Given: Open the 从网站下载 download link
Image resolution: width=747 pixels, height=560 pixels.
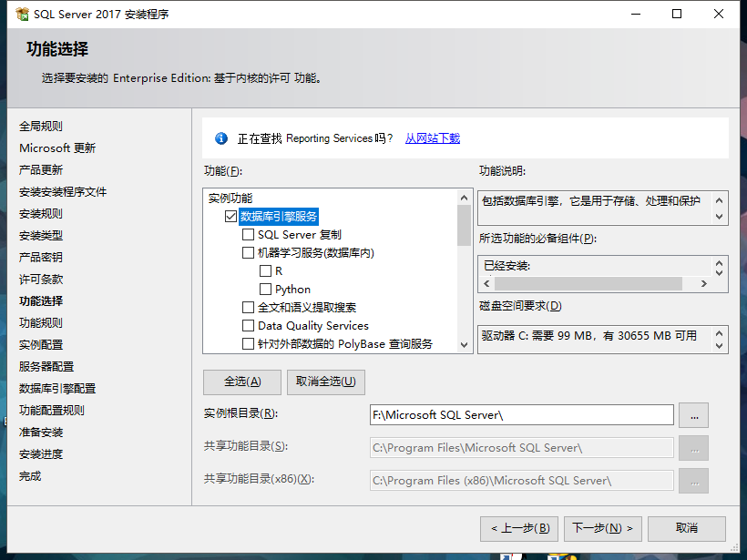Looking at the screenshot, I should click(x=432, y=138).
